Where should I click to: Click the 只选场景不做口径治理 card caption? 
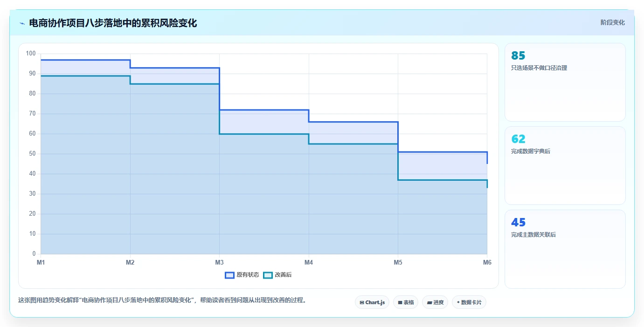coord(539,68)
